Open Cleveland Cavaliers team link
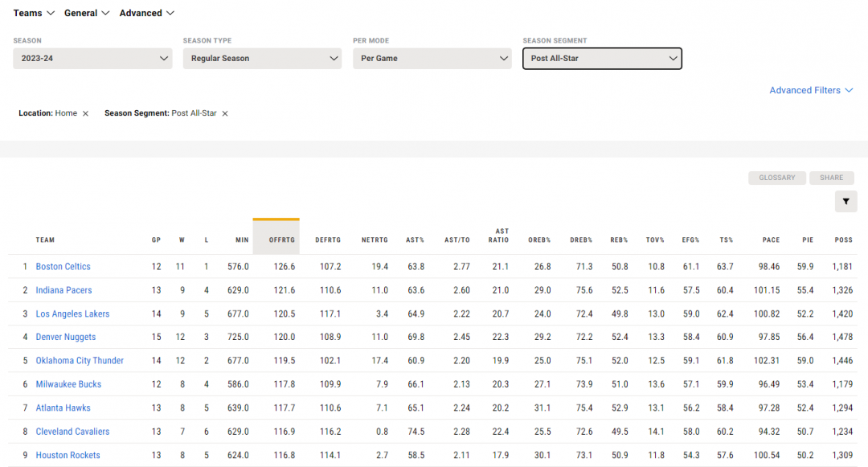This screenshot has width=868, height=467. (72, 432)
